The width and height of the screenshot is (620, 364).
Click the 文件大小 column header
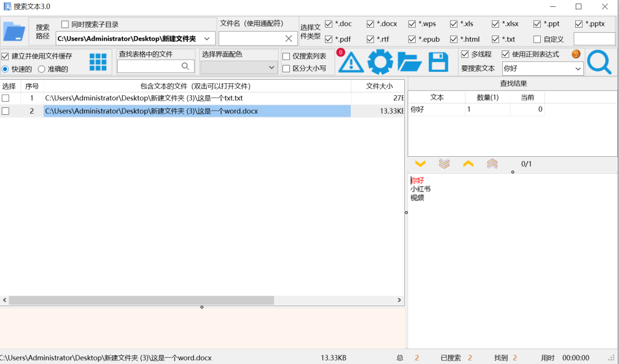coord(379,86)
